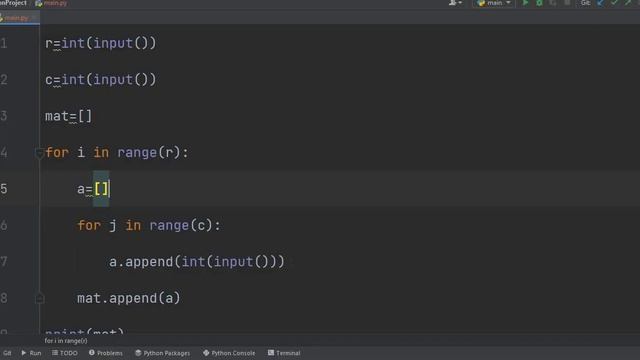Click on code line 'r=int(input())'
This screenshot has width=640, height=360.
tap(100, 43)
